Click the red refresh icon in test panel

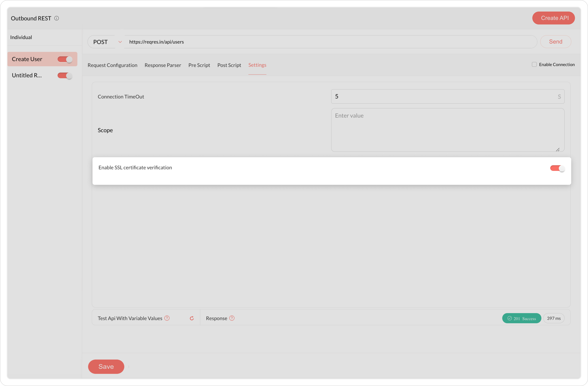click(192, 318)
